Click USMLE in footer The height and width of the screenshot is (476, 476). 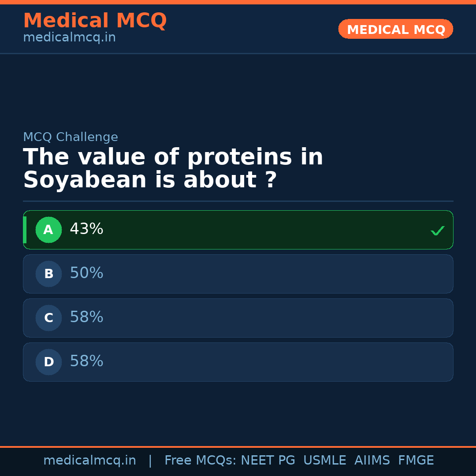pos(324,461)
